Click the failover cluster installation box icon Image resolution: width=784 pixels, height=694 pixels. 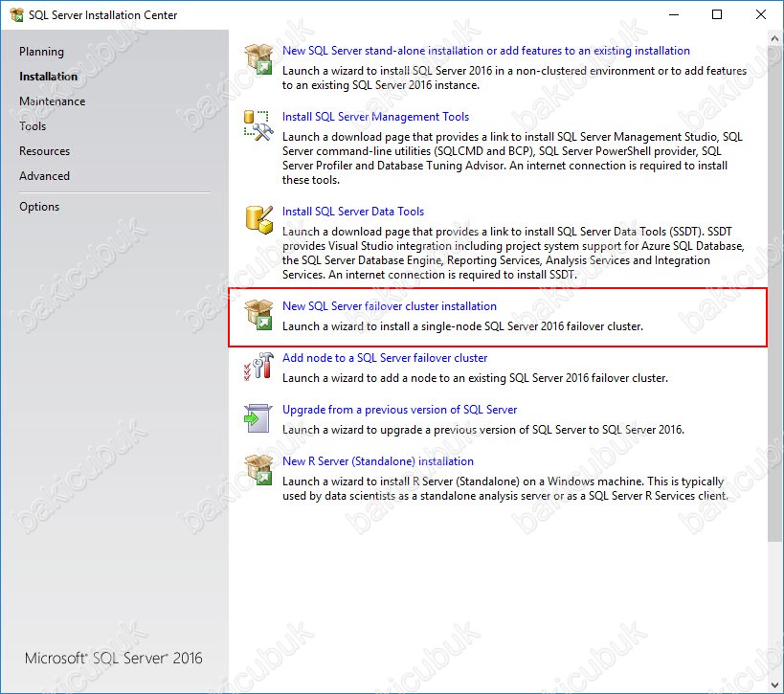click(x=258, y=315)
